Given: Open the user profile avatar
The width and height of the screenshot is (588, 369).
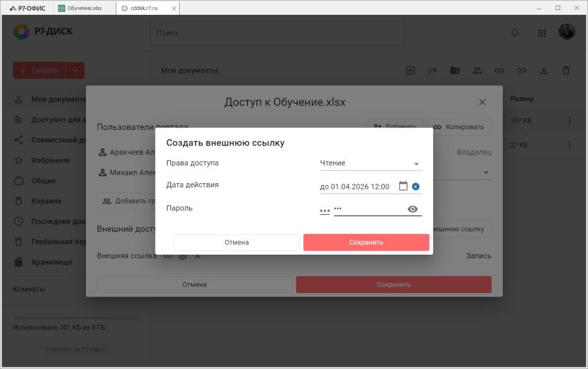Looking at the screenshot, I should (567, 32).
